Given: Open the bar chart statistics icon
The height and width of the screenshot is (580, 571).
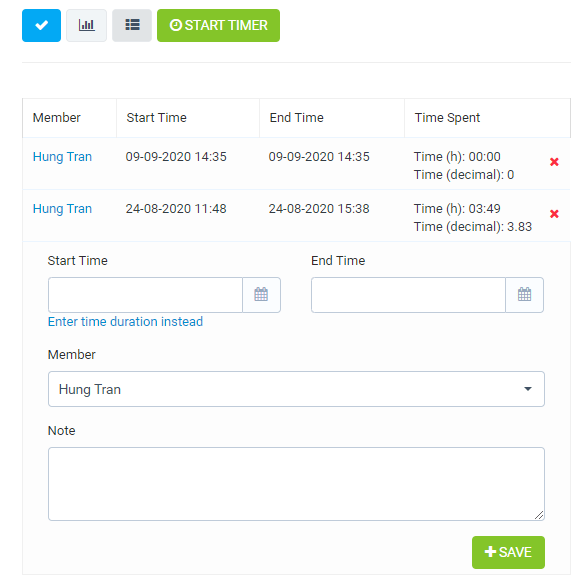Looking at the screenshot, I should (87, 26).
